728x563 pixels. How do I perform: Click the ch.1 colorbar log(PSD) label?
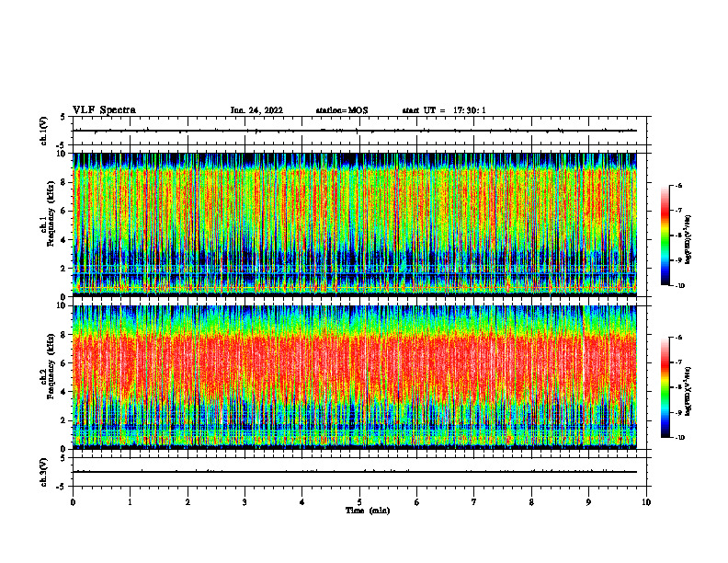[688, 240]
